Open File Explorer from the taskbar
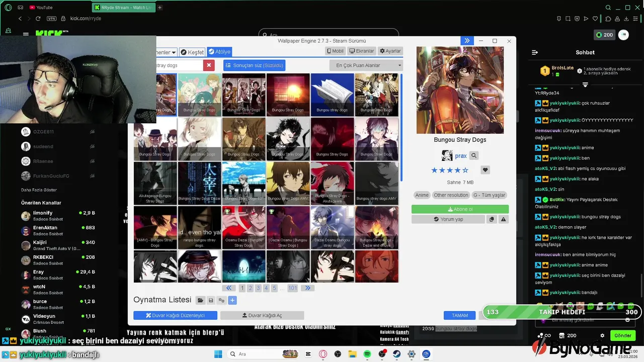 [353, 354]
